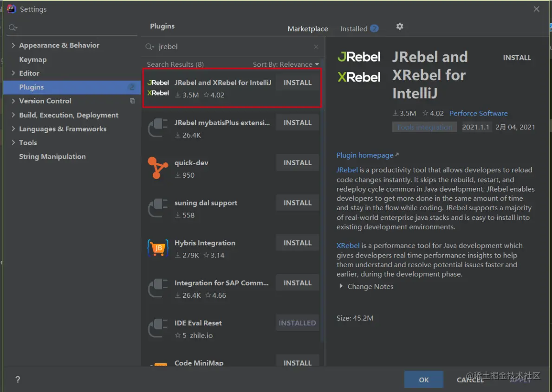Open Keymap settings
Viewport: 552px width, 392px height.
[x=33, y=59]
